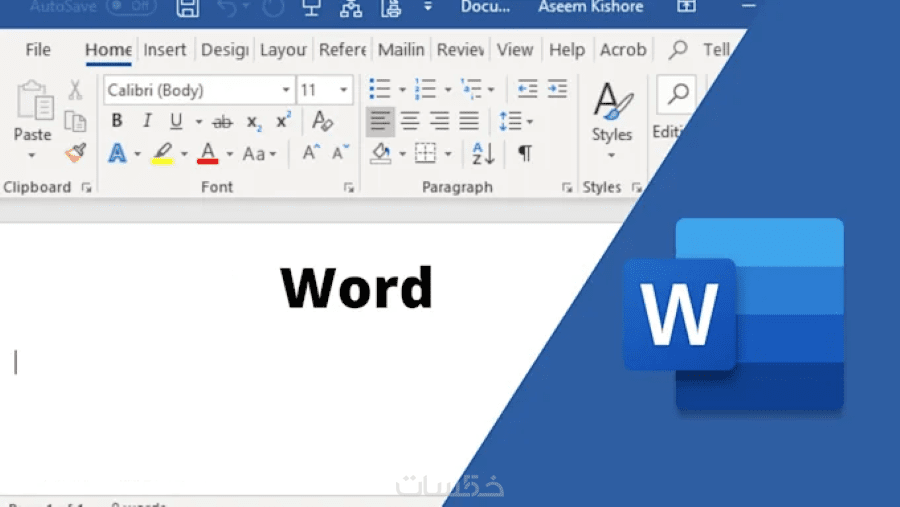900x507 pixels.
Task: Open the Font dialog launcher
Action: coord(349,188)
